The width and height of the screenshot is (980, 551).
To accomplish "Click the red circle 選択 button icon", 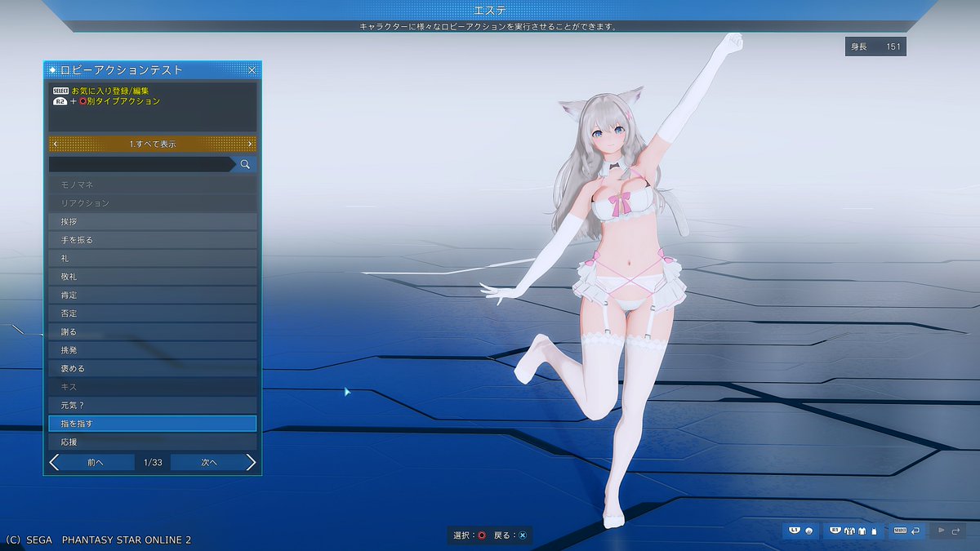I will click(482, 535).
